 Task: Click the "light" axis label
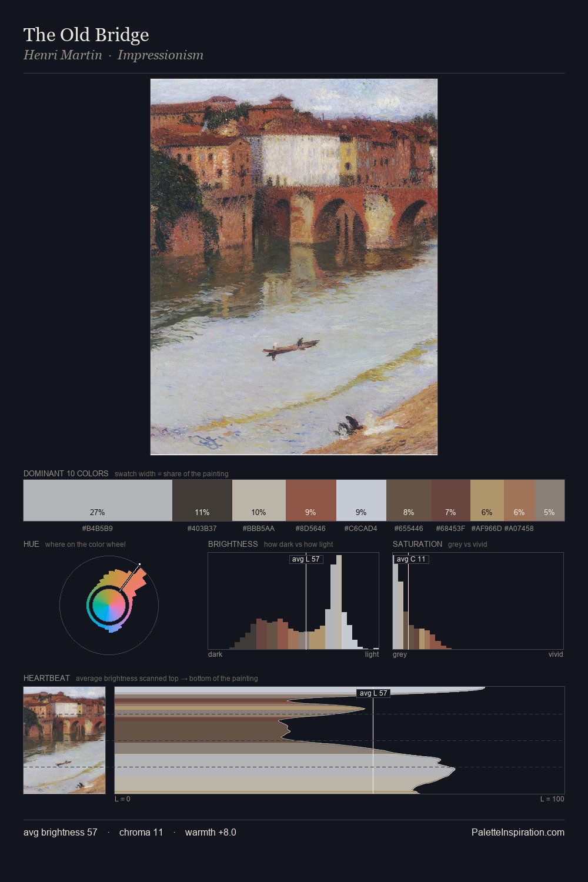coord(372,654)
